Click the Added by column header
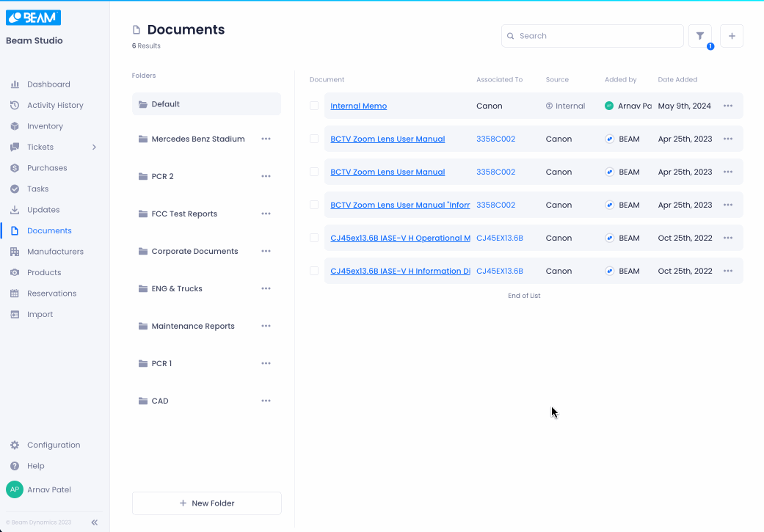The height and width of the screenshot is (532, 764). click(x=620, y=79)
